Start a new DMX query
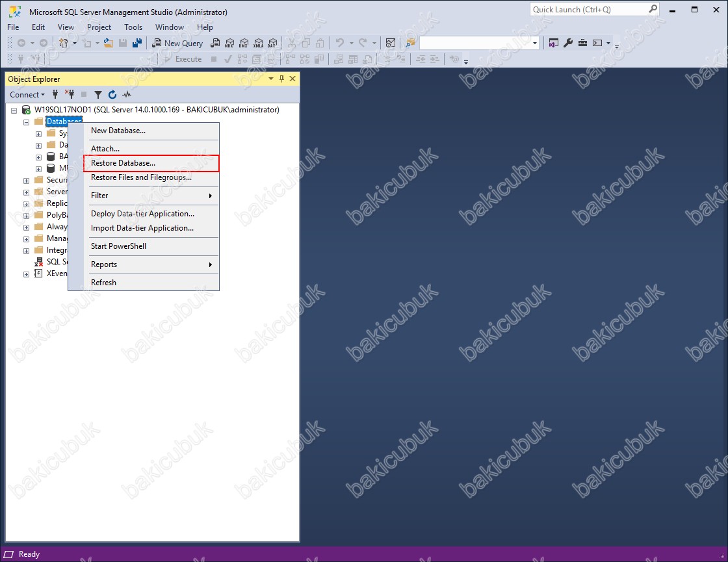The image size is (728, 562). [244, 43]
